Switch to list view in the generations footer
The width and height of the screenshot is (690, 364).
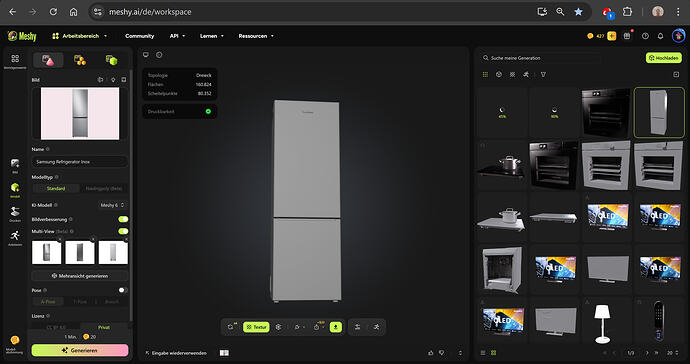(x=483, y=353)
